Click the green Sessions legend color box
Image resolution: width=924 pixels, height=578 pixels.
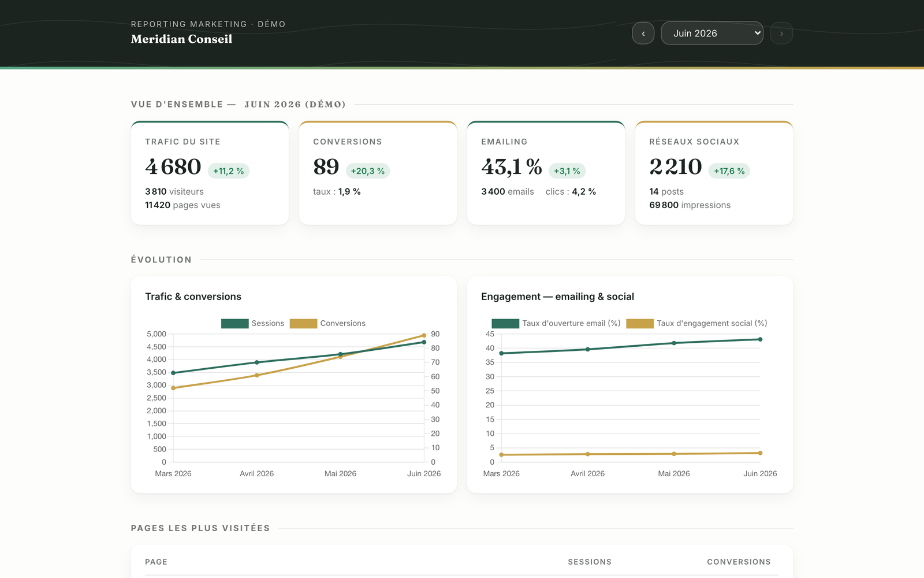click(235, 324)
